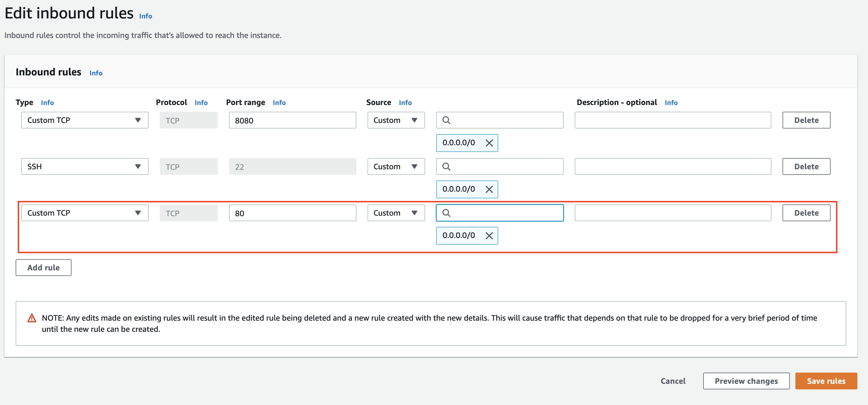Screen dimensions: 868x405
Task: Click Preview changes button
Action: tap(746, 381)
